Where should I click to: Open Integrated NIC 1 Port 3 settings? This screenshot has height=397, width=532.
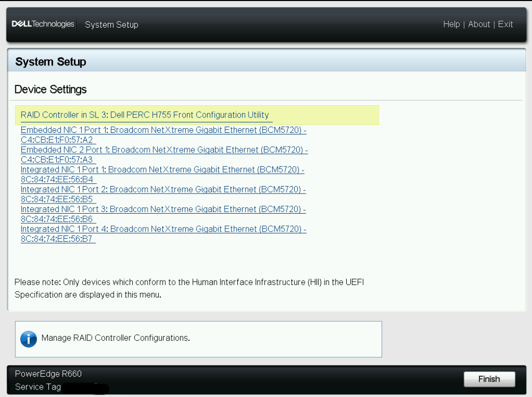click(163, 214)
